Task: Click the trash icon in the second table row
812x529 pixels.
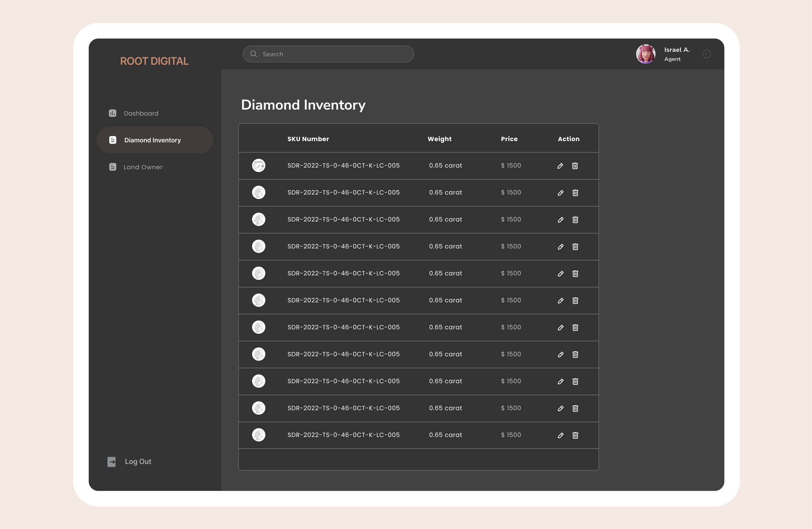Action: 575,193
